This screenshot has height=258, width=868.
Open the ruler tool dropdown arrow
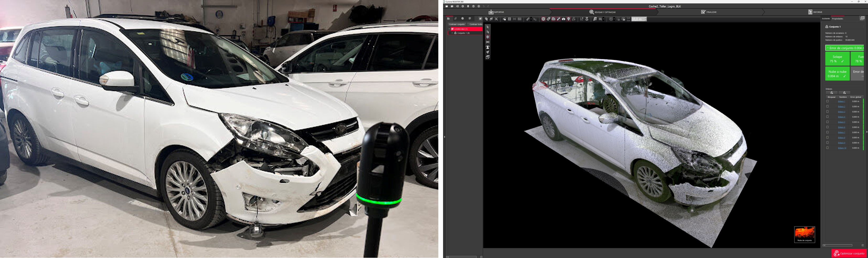click(x=531, y=19)
